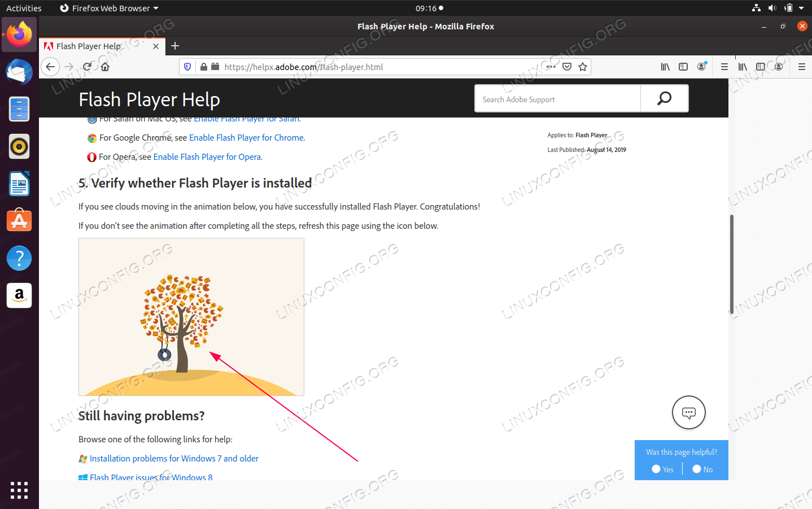Launch Firefox from the dock
Image resolution: width=812 pixels, height=509 pixels.
pos(19,34)
